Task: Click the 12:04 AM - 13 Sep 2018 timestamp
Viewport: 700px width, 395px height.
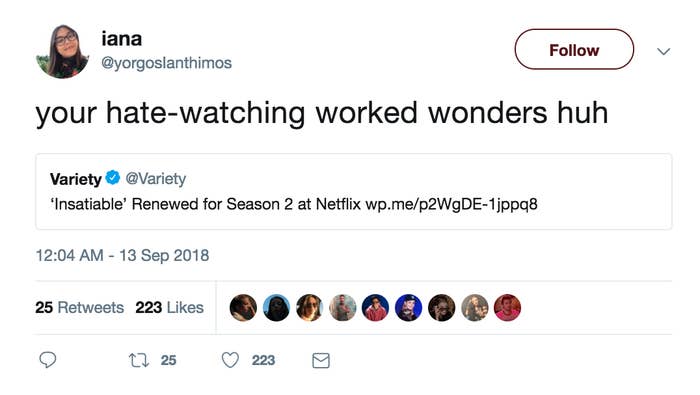Action: [x=122, y=255]
